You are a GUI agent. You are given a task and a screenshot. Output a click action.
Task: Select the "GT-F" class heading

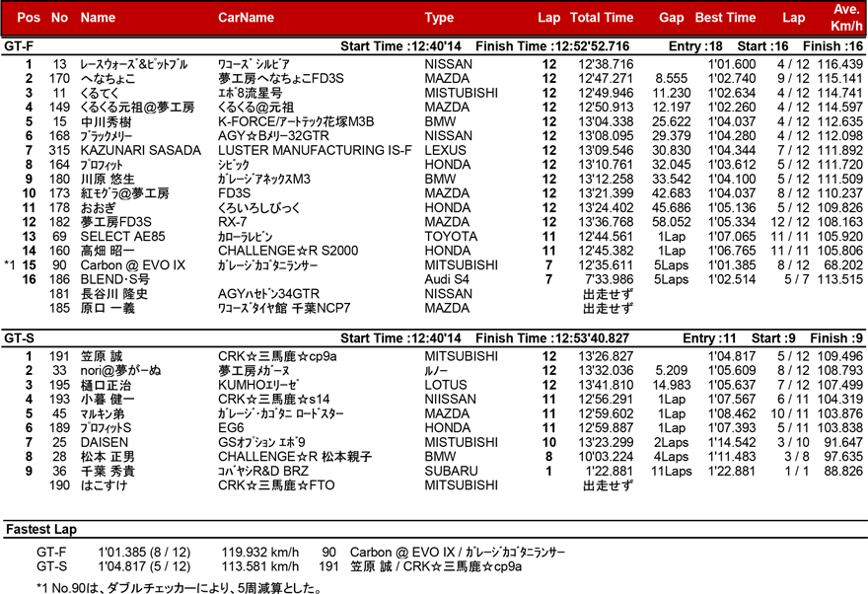19,46
